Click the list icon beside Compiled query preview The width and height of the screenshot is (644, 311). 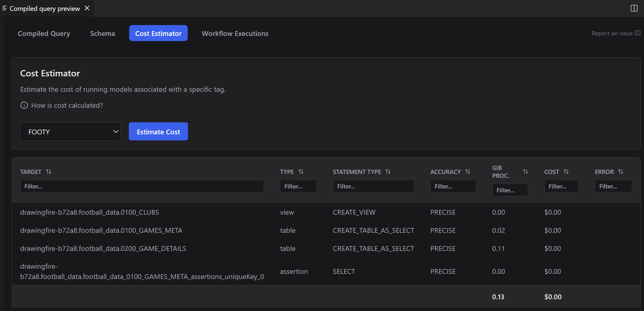[x=4, y=8]
